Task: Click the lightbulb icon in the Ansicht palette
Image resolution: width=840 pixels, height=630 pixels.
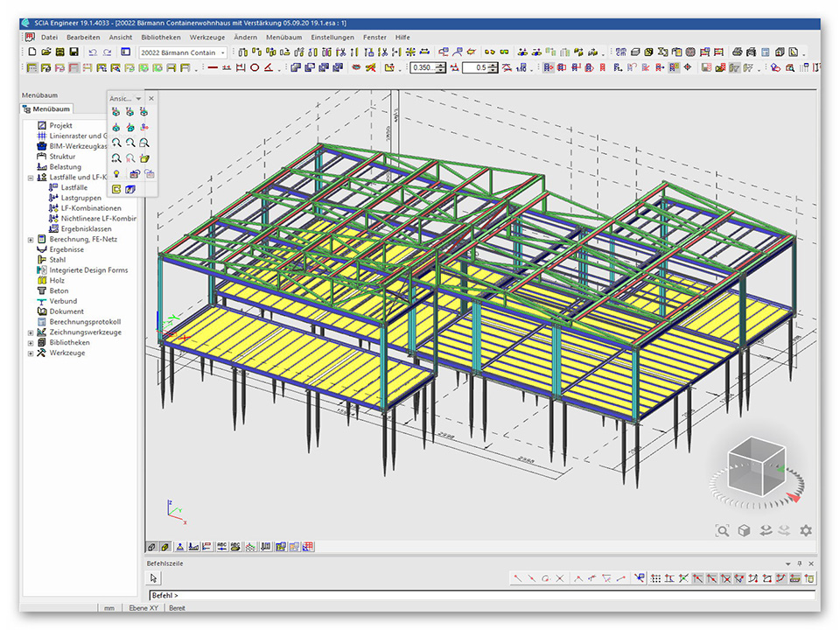Action: 115,173
